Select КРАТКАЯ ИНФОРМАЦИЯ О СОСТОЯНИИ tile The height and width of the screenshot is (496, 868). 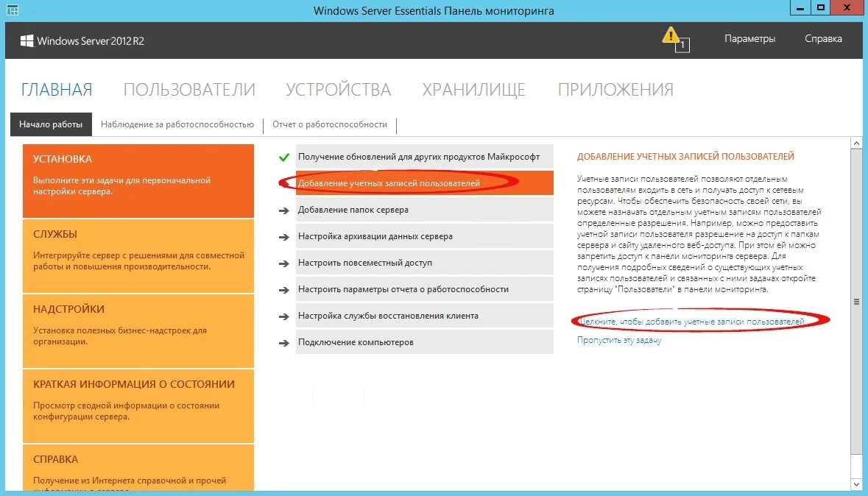pyautogui.click(x=138, y=405)
